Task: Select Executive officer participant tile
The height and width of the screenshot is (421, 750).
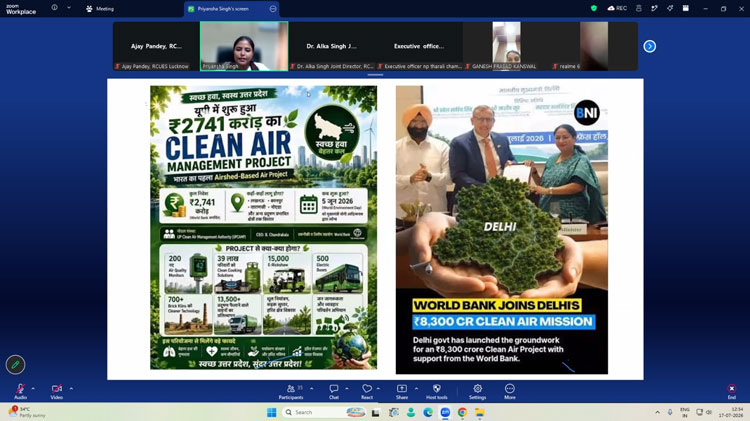Action: tap(419, 46)
